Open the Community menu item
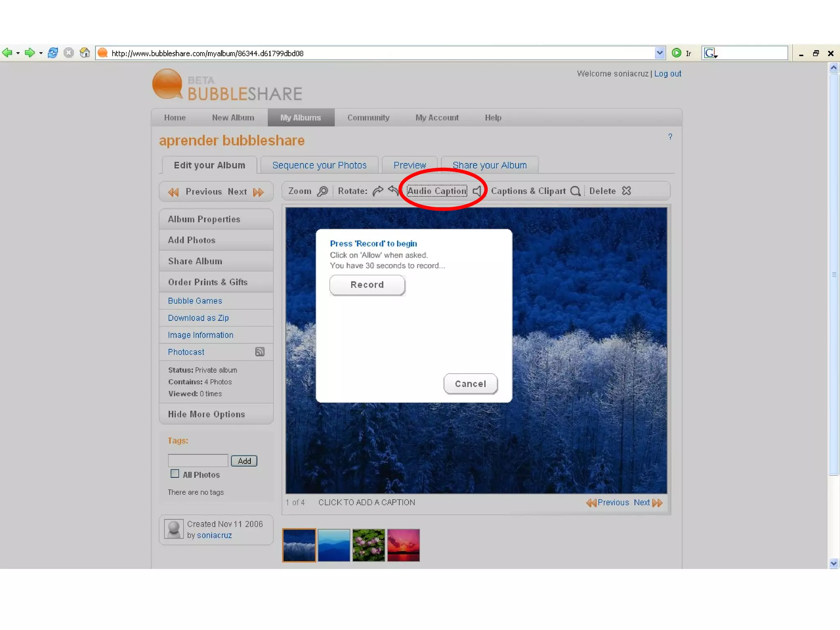This screenshot has height=630, width=840. (368, 118)
